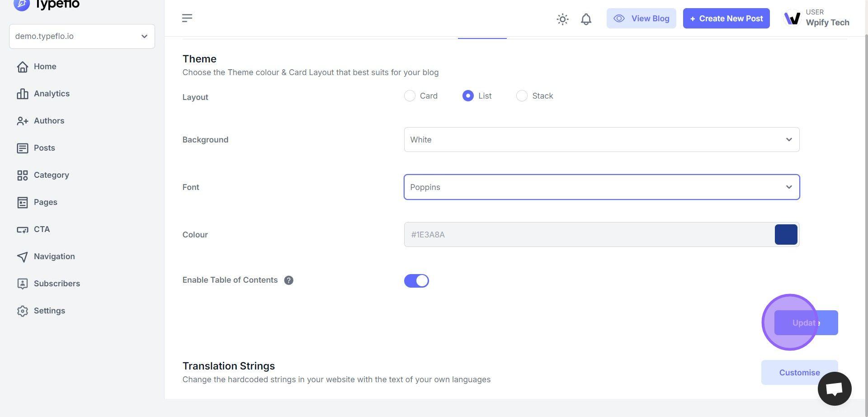Click the Table of Contents help icon

point(288,280)
